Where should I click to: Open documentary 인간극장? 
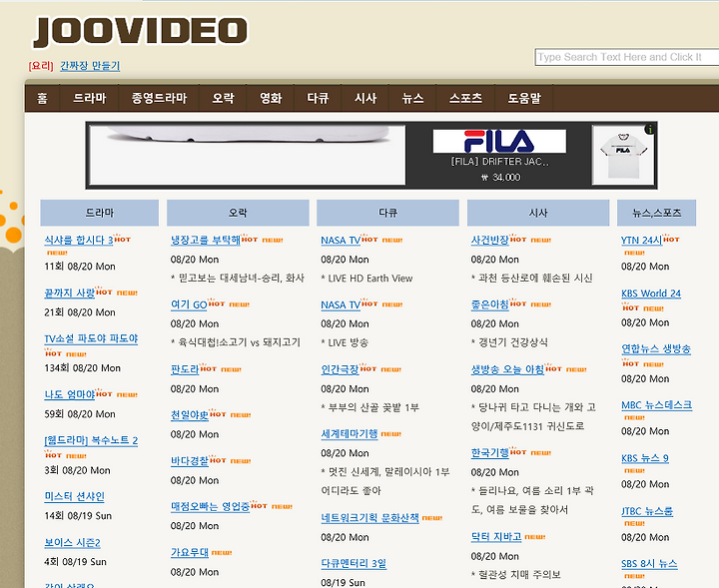(340, 369)
